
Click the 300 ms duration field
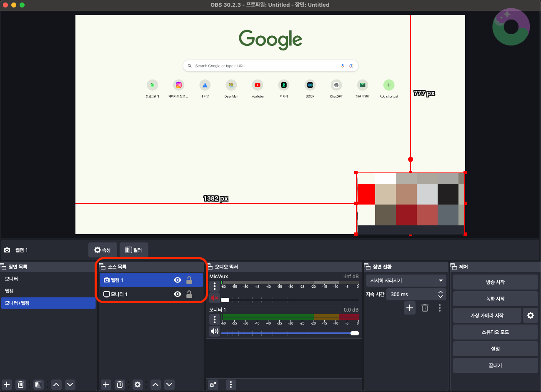pyautogui.click(x=411, y=294)
